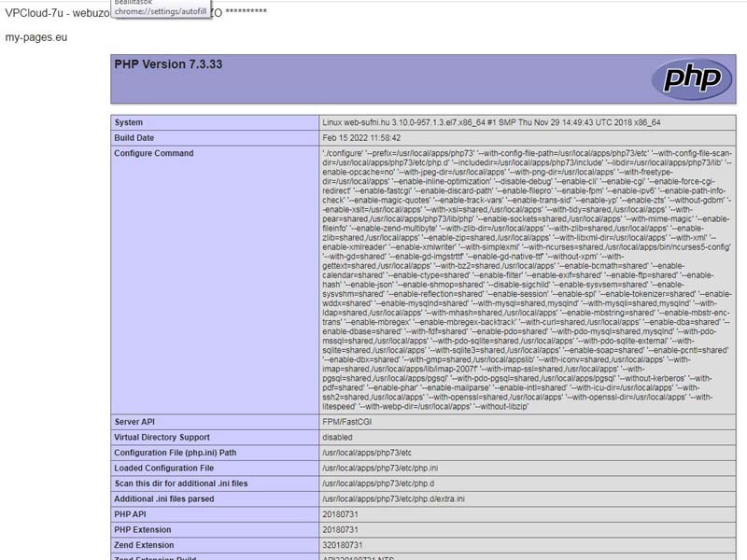The width and height of the screenshot is (747, 560).
Task: Click the php.d/extra.ini path value
Action: coord(393,498)
